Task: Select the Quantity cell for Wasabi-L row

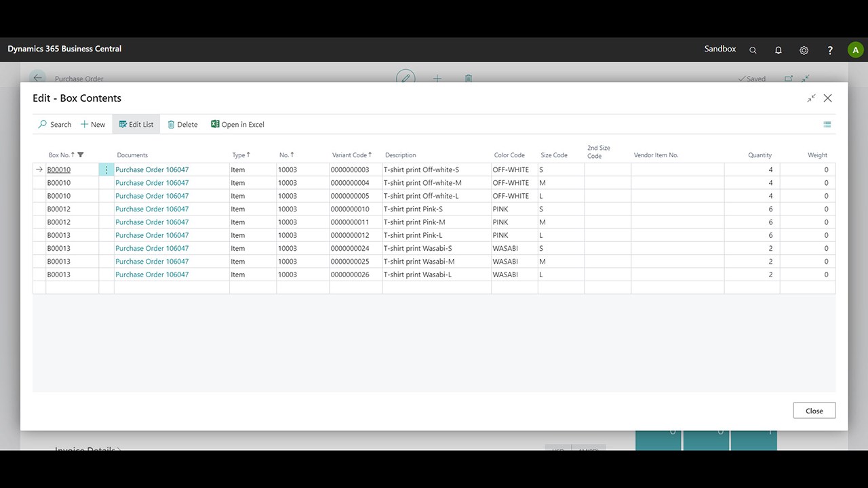Action: pos(752,274)
